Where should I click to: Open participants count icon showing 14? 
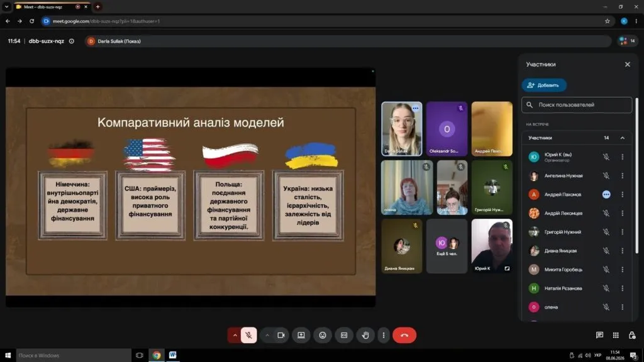[627, 41]
